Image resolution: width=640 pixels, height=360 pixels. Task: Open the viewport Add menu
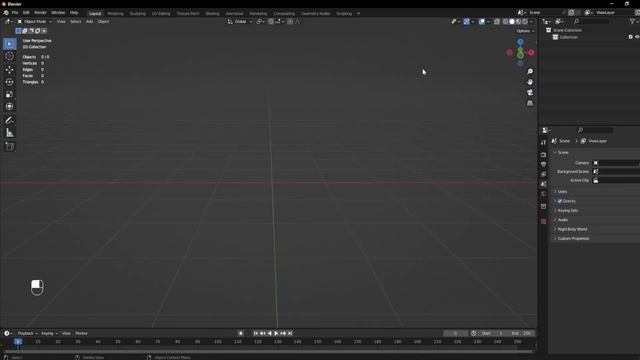pos(89,22)
